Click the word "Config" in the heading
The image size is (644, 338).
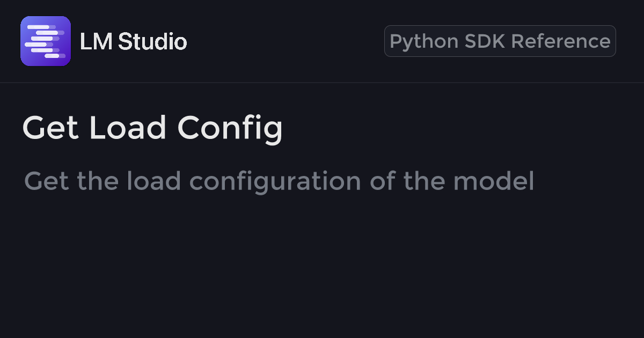pyautogui.click(x=230, y=128)
